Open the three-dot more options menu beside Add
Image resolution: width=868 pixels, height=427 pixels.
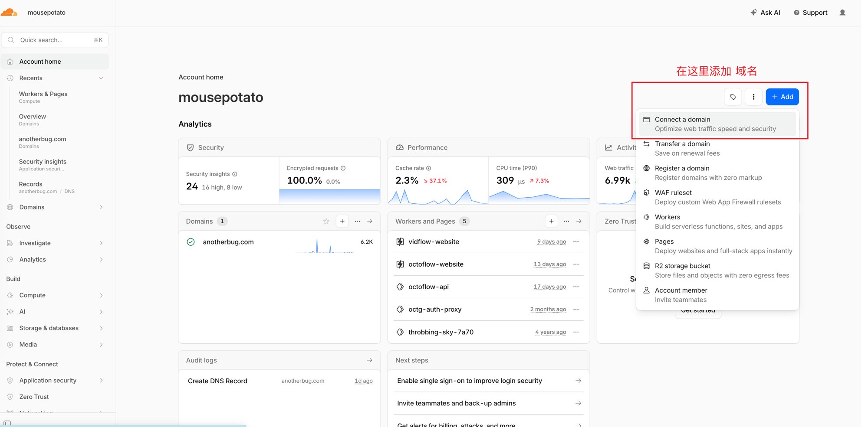(753, 97)
